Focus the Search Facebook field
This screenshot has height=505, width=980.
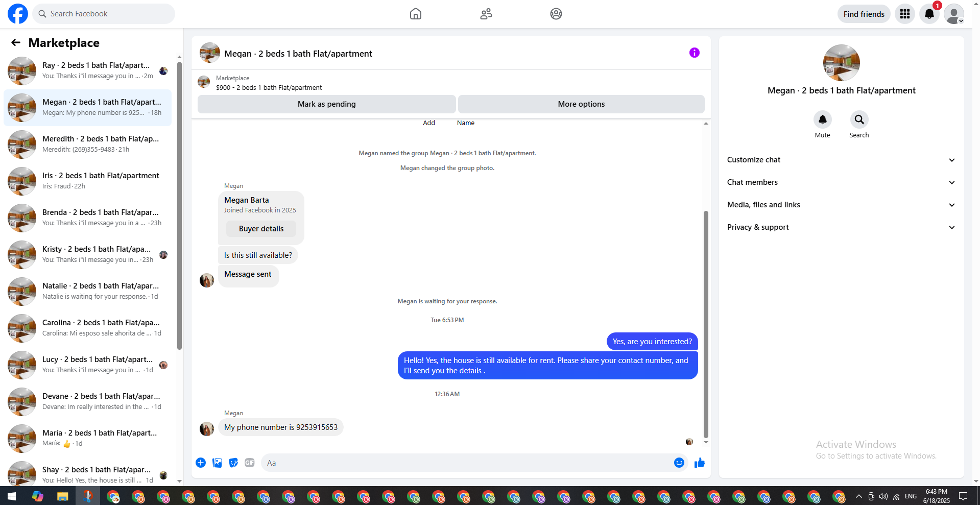click(104, 14)
